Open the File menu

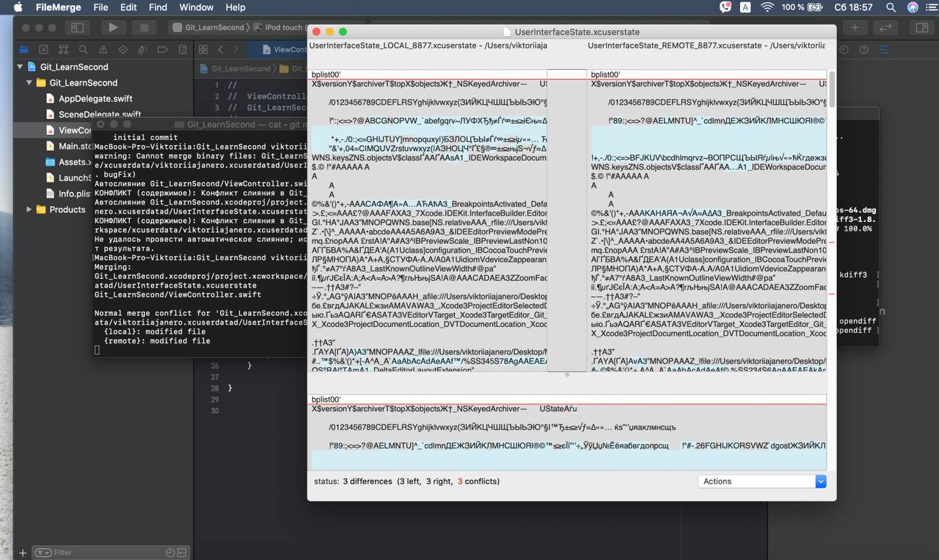[101, 7]
